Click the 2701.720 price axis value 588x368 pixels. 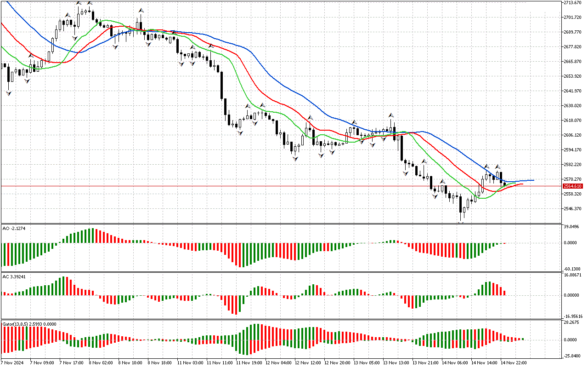coord(573,17)
